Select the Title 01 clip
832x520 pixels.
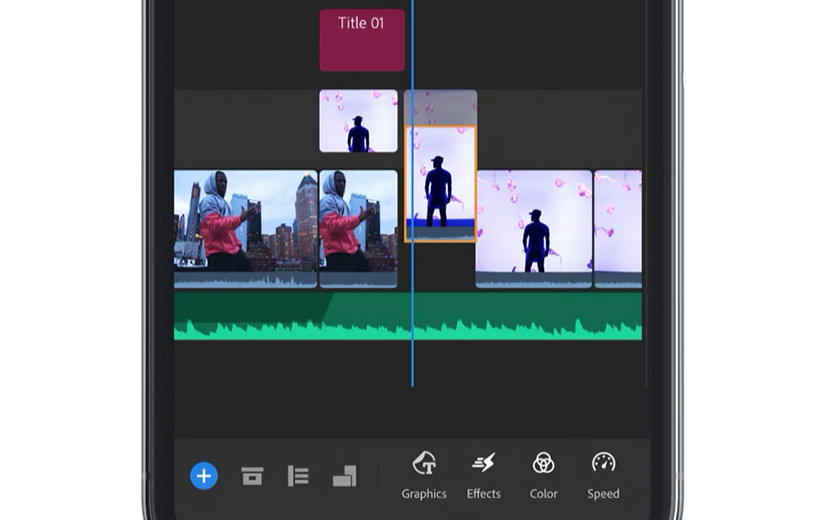pyautogui.click(x=362, y=41)
